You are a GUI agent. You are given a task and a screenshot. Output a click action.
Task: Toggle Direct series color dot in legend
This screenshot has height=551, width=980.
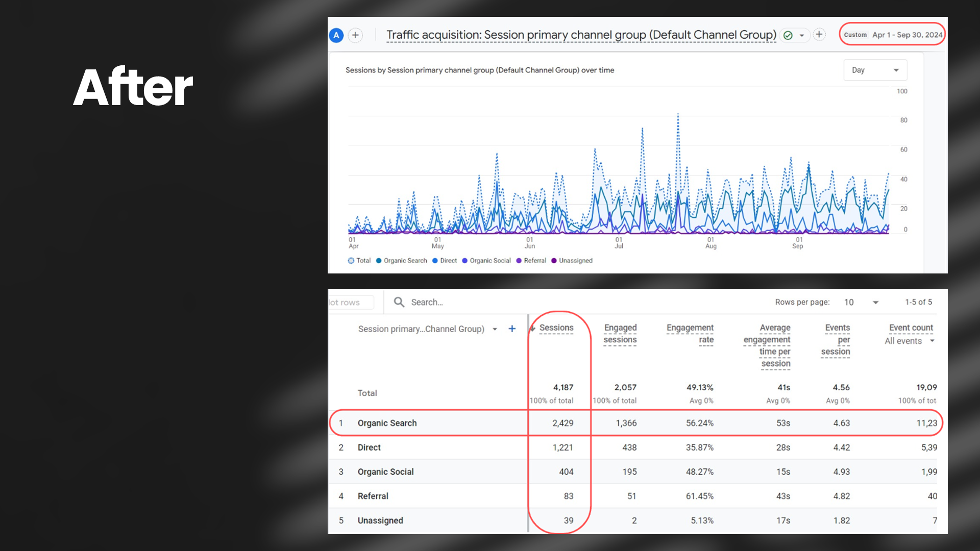pyautogui.click(x=435, y=261)
